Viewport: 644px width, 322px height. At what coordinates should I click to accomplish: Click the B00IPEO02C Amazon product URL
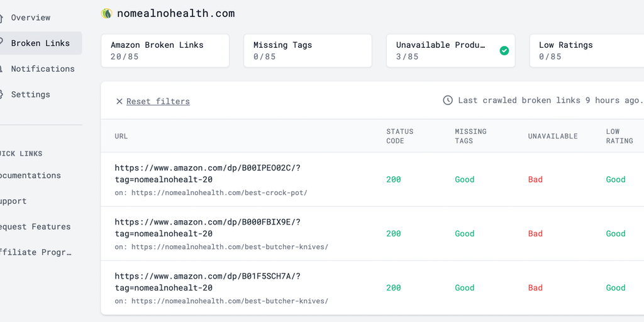208,174
